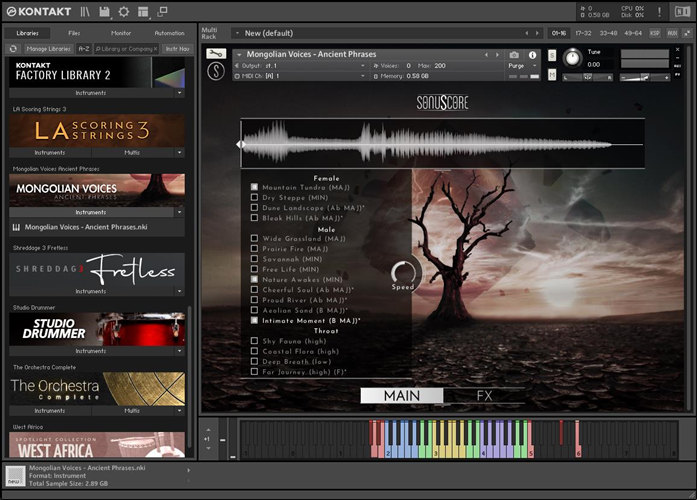Image resolution: width=697 pixels, height=500 pixels.
Task: Open the settings gear in the top toolbar
Action: point(123,11)
